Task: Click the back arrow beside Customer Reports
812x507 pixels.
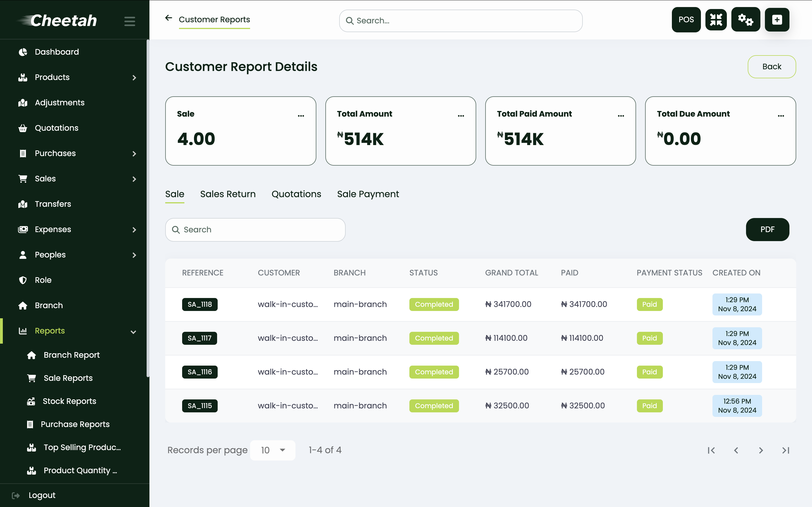Action: tap(168, 18)
